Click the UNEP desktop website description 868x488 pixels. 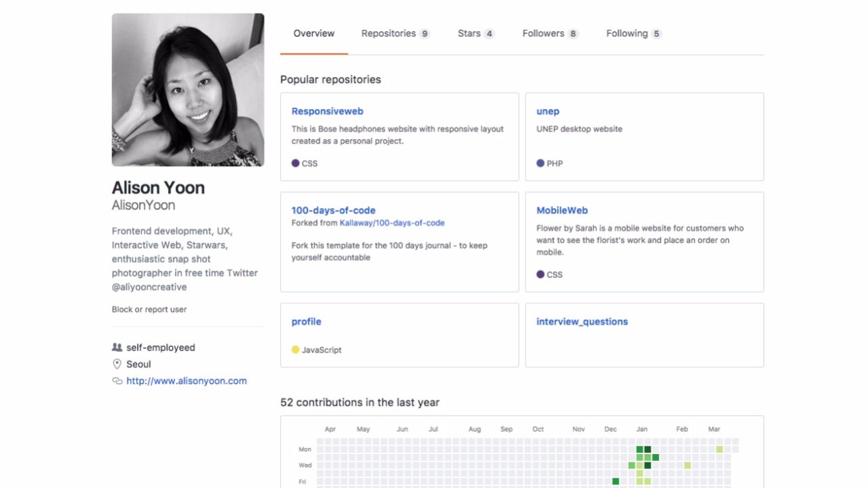(579, 129)
